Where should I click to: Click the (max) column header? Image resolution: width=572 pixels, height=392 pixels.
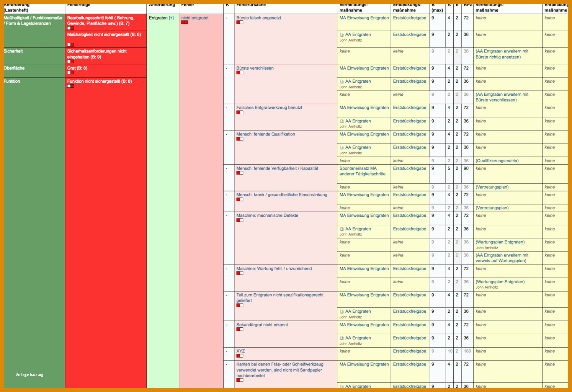[437, 10]
